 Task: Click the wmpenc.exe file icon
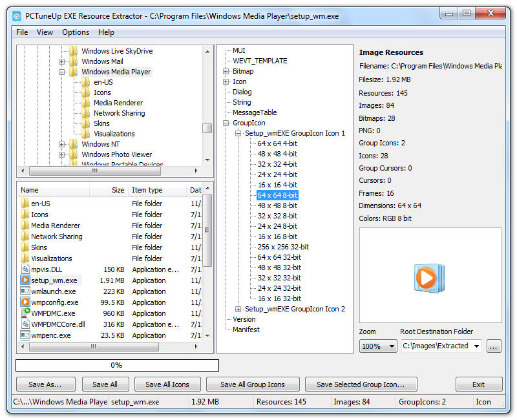click(25, 335)
